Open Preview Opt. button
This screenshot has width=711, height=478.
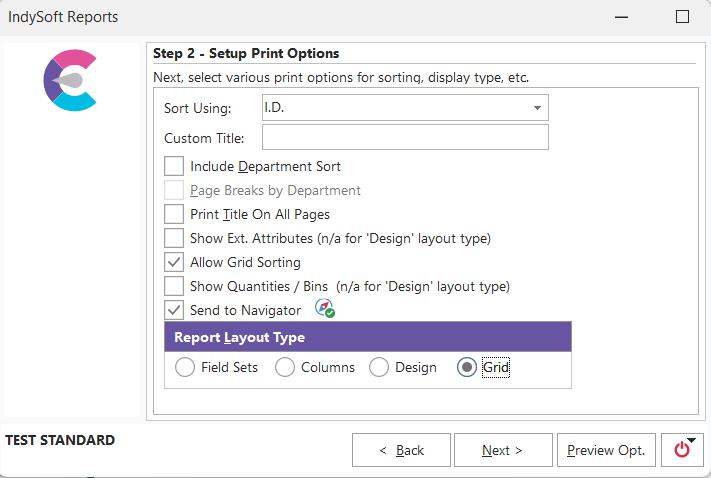click(x=606, y=450)
